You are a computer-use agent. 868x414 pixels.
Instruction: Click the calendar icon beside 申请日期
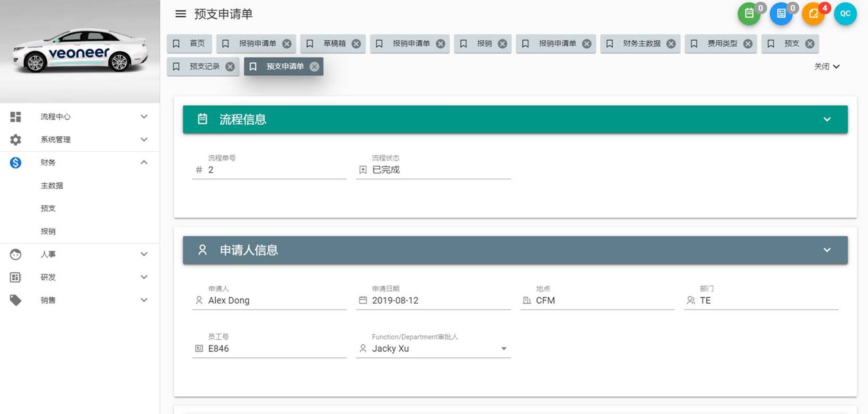tap(363, 300)
